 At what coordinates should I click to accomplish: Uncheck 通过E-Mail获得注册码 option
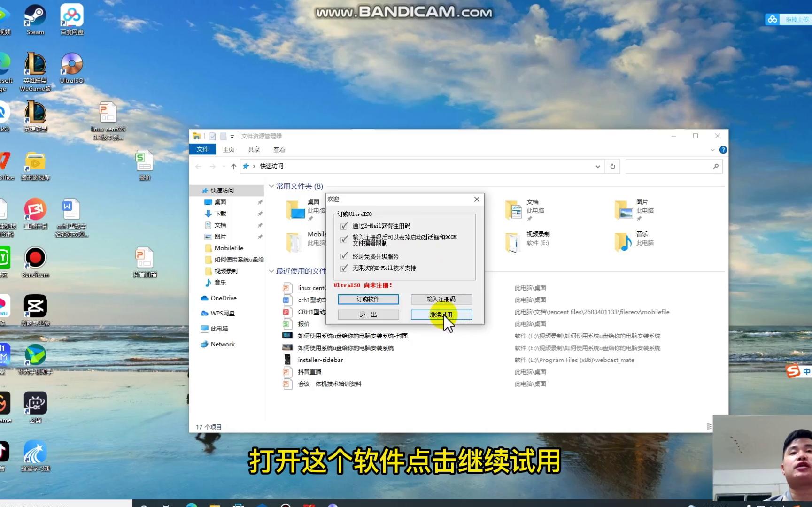tap(344, 225)
